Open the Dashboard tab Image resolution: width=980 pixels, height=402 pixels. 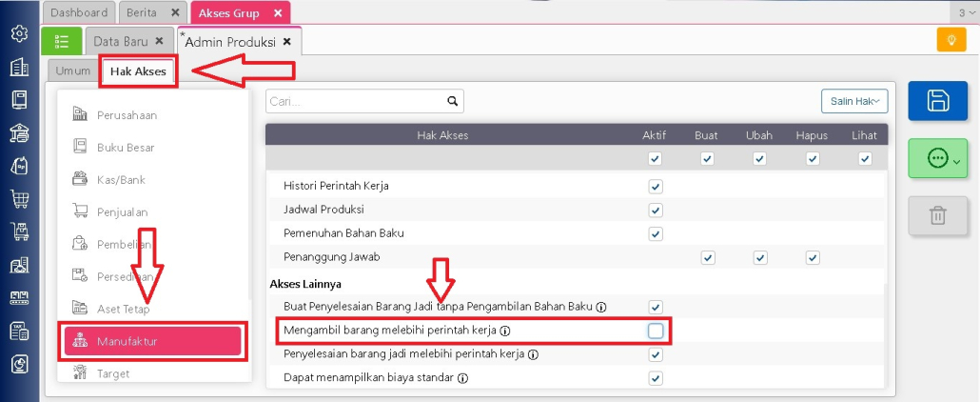pyautogui.click(x=79, y=12)
